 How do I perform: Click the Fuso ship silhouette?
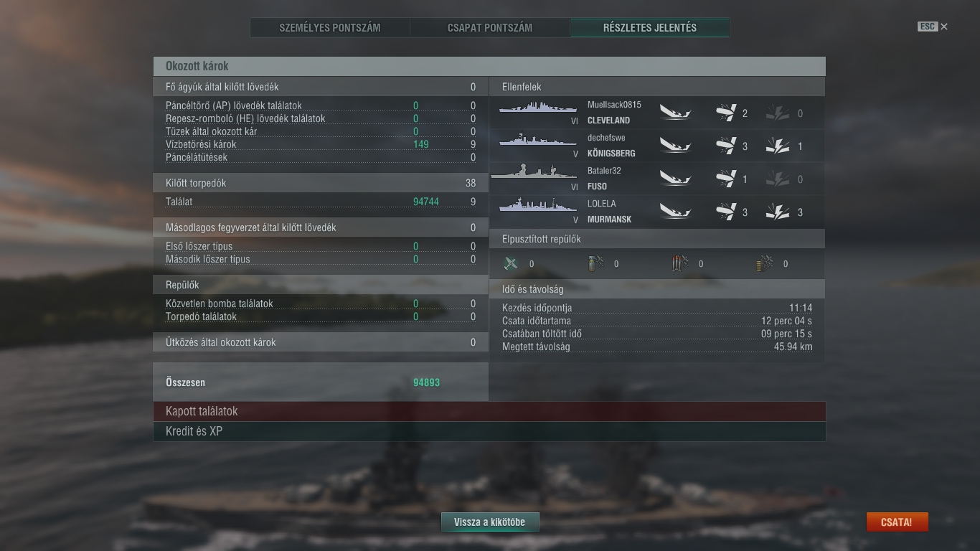(x=534, y=172)
